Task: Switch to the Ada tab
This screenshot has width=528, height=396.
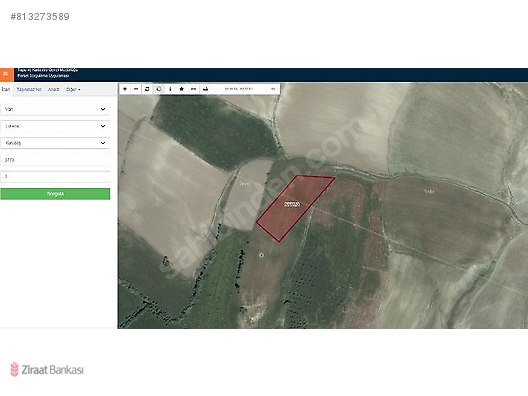Action: tap(54, 90)
